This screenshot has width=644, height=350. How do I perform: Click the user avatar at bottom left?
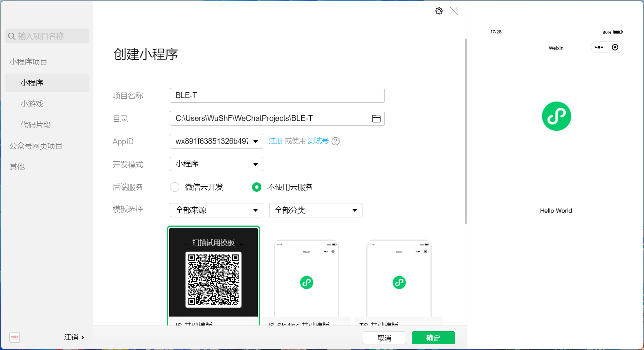tap(14, 337)
